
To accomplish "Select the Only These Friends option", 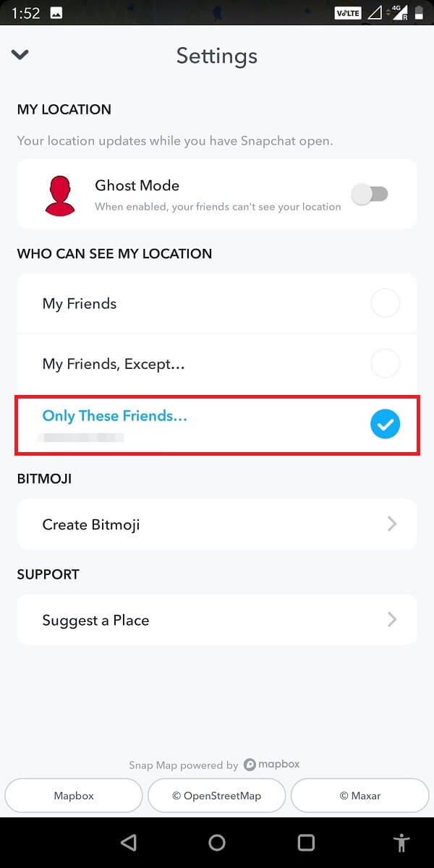I will 385,424.
